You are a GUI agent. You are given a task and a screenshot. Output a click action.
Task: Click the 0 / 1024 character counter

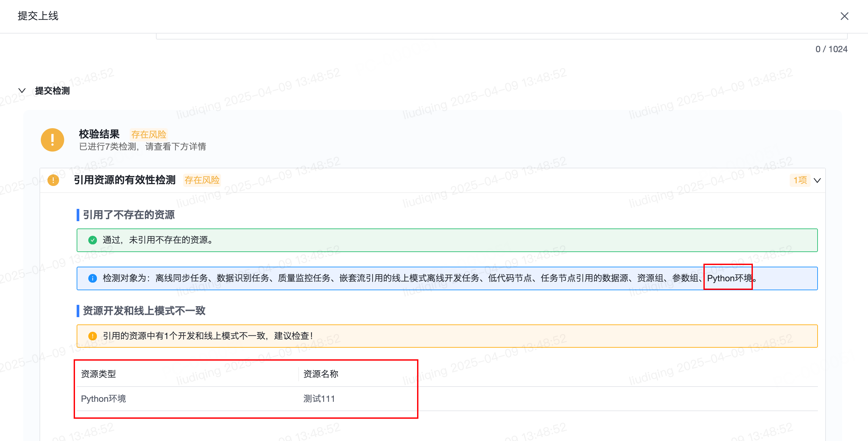(831, 49)
